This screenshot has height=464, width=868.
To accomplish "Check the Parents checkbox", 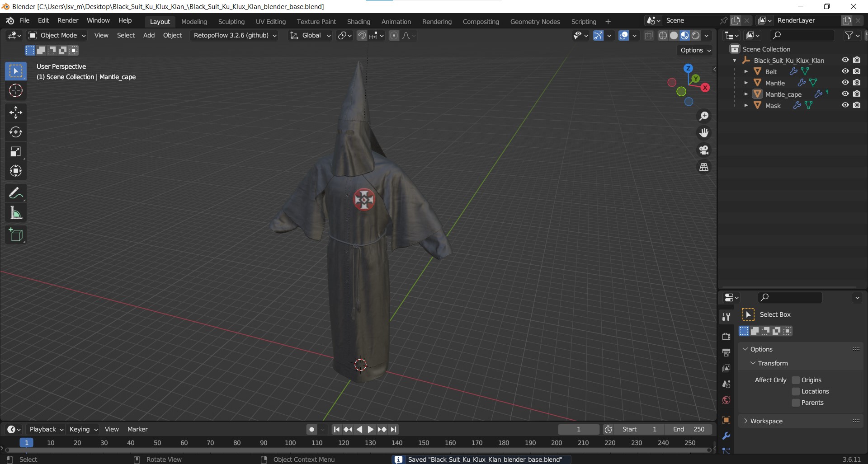I will pos(796,403).
